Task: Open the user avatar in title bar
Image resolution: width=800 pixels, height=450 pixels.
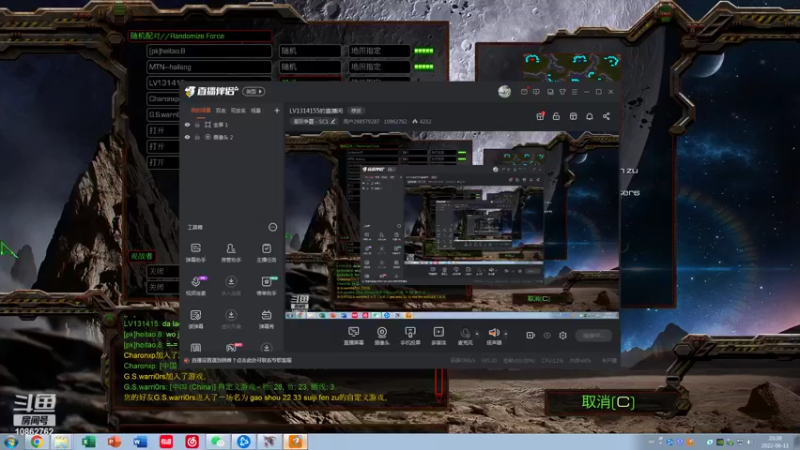Action: coord(504,91)
